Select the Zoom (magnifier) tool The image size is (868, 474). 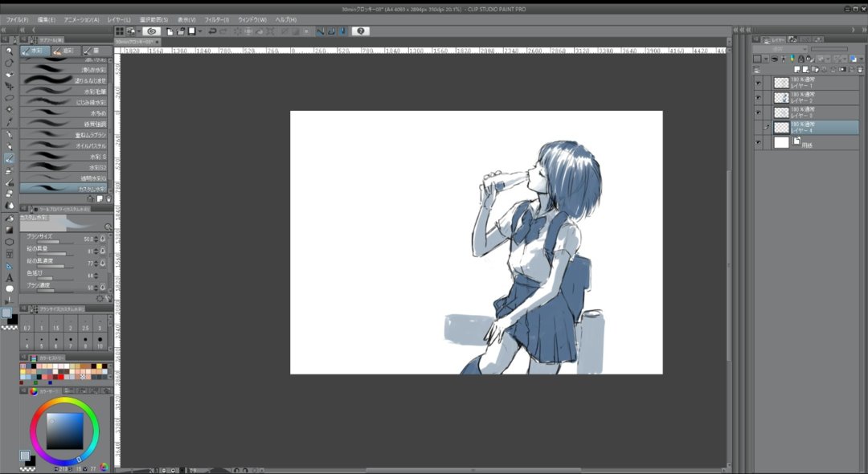9,51
